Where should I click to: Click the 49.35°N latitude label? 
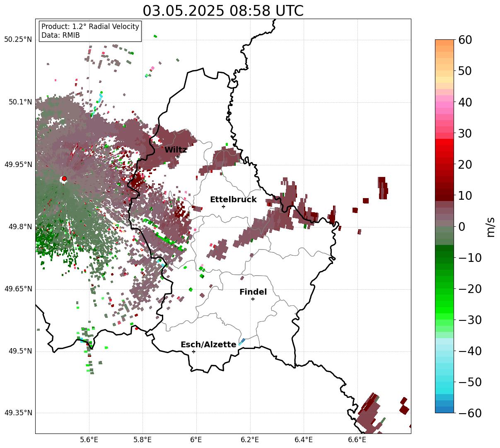18,413
